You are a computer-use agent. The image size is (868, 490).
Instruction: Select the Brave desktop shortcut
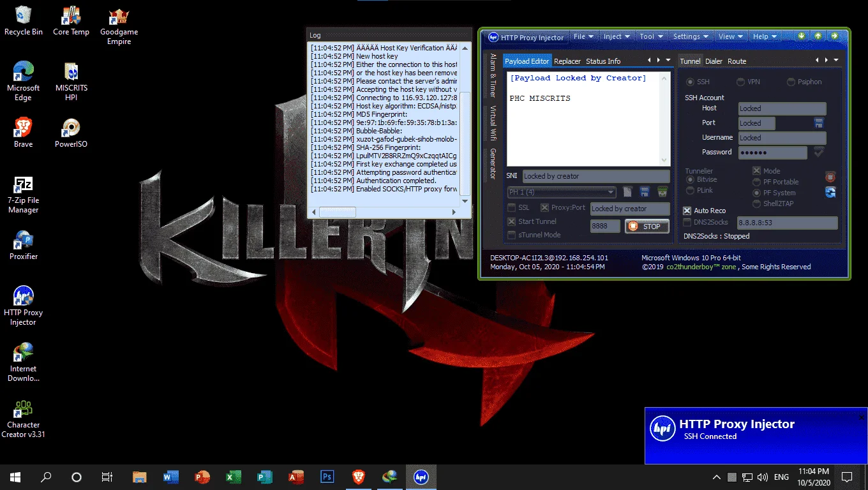(24, 133)
